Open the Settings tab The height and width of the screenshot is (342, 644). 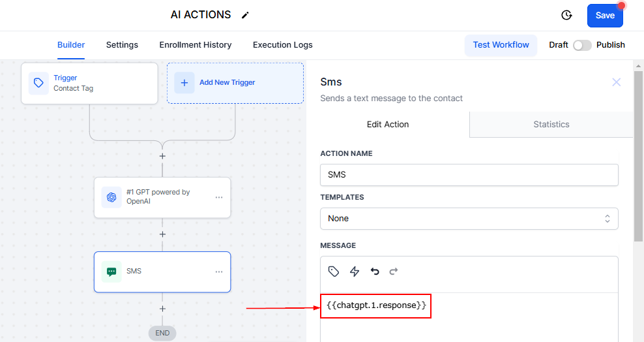tap(122, 45)
